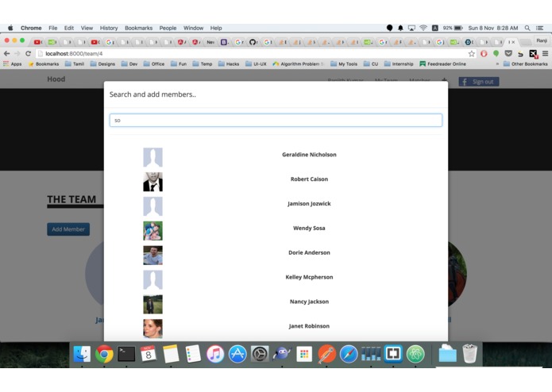Open Finder from the dock
Screen dimensions: 552x392
point(82,354)
